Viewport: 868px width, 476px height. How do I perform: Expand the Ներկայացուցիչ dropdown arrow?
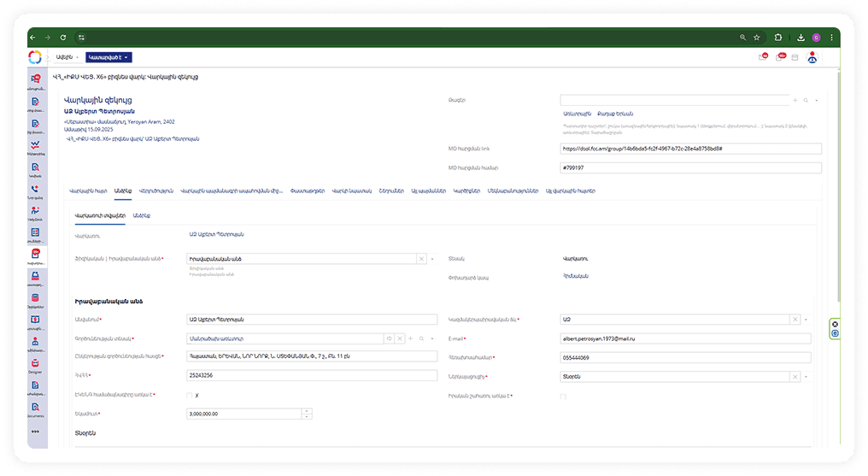coord(806,376)
